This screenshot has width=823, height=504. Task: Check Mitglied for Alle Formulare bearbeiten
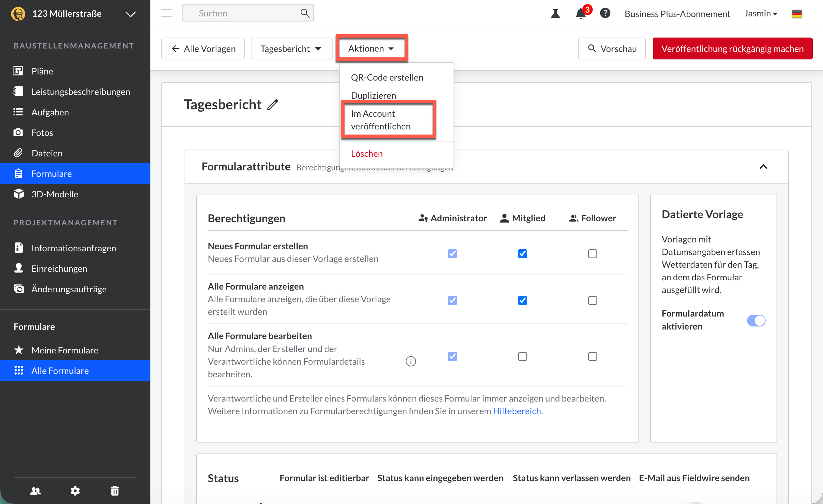[522, 356]
